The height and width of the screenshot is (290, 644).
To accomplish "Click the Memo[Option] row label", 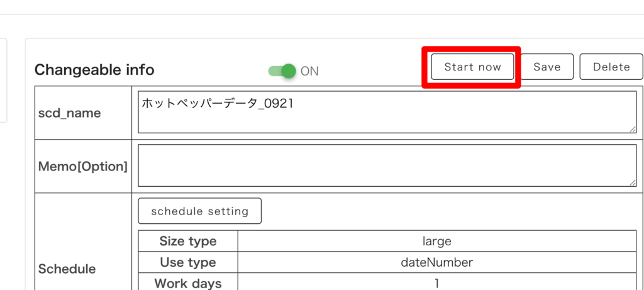I will (x=82, y=167).
